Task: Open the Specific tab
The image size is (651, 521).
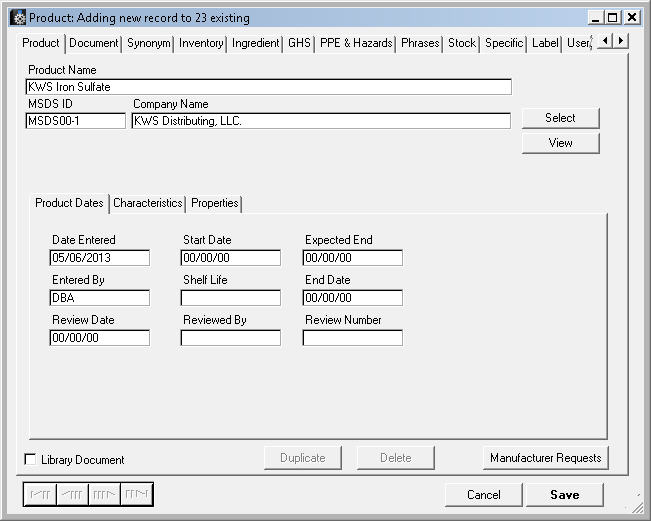Action: point(504,43)
